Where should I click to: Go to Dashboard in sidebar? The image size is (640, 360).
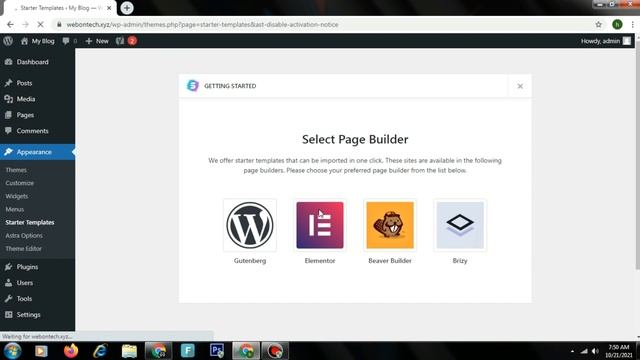[37, 62]
